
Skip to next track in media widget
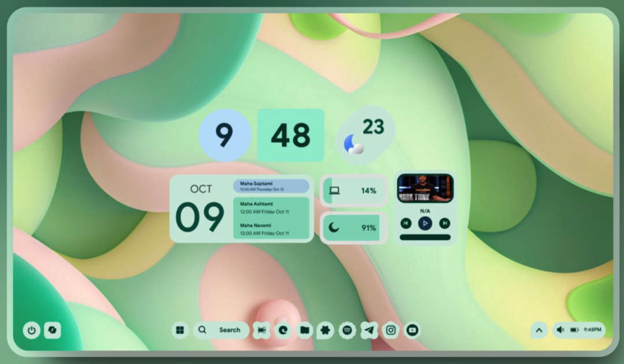pyautogui.click(x=444, y=223)
